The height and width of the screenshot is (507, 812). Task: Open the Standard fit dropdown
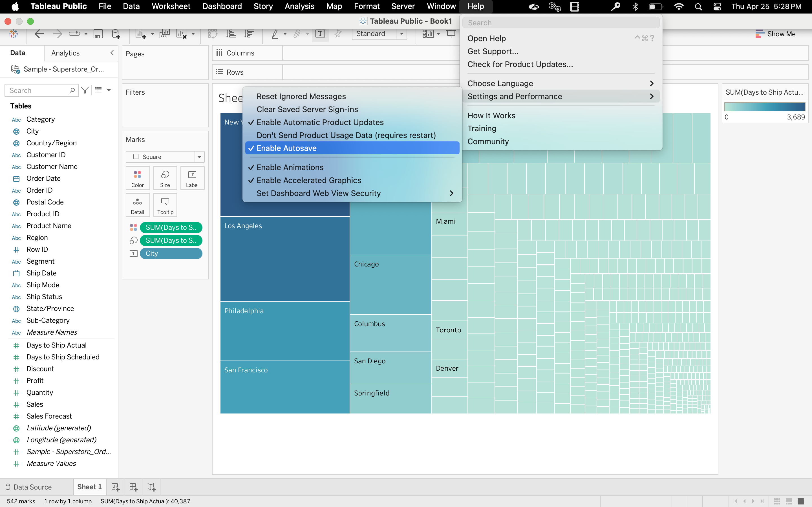(402, 34)
